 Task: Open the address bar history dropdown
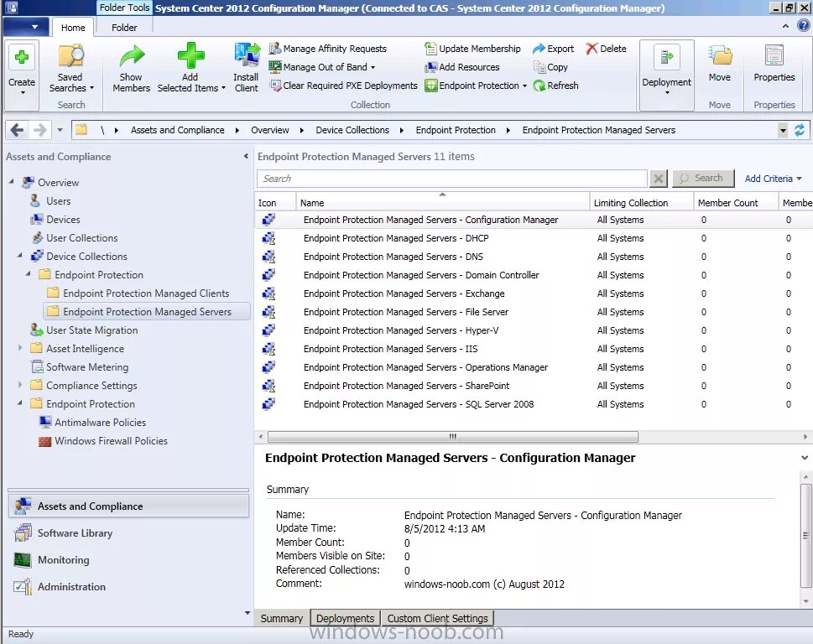click(x=783, y=130)
